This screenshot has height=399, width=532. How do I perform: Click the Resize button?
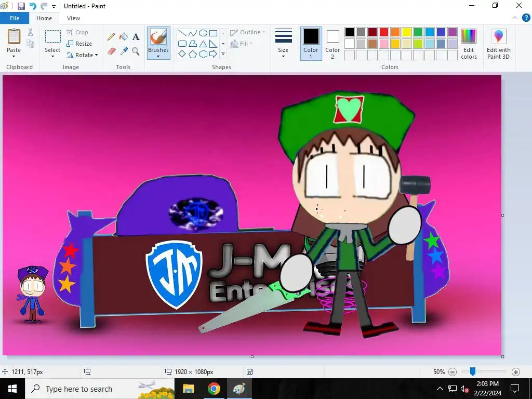pos(79,44)
